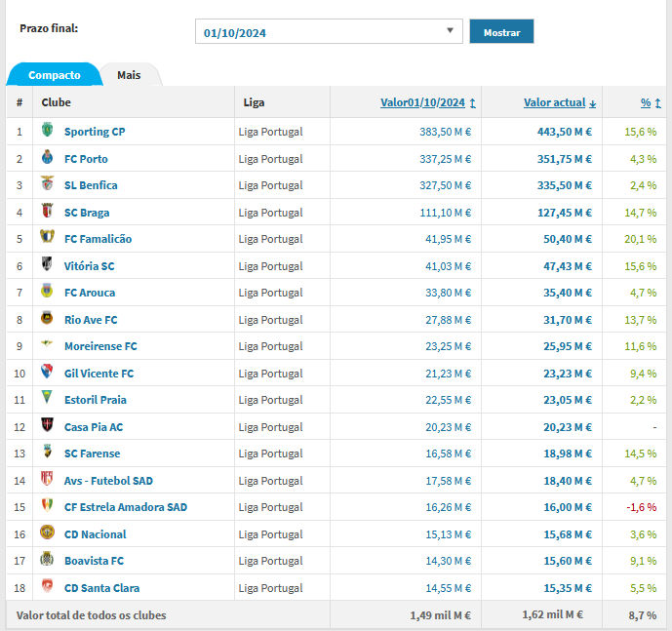The width and height of the screenshot is (672, 631).
Task: Click the Moreirense FC club crest
Action: coord(47,343)
